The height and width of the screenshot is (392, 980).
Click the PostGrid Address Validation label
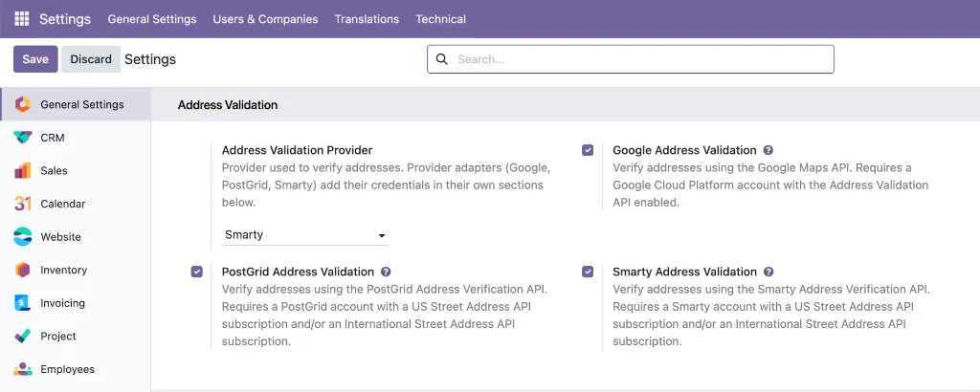299,272
